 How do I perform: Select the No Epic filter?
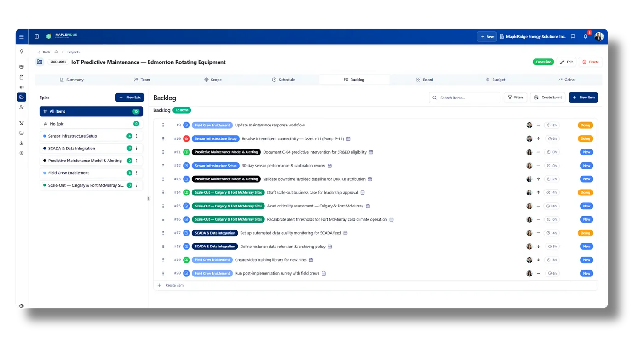(91, 124)
